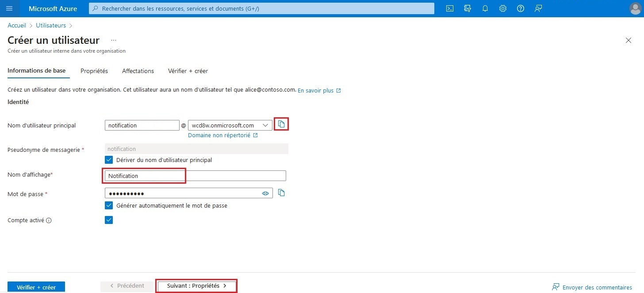Screen dimensions: 644x293
Task: Open portal settings gear
Action: (x=503, y=8)
